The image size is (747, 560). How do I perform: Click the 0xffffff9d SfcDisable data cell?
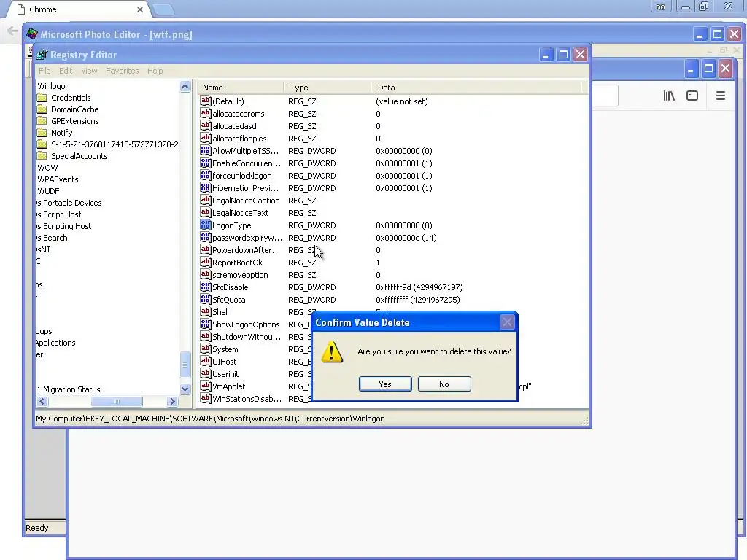coord(419,287)
